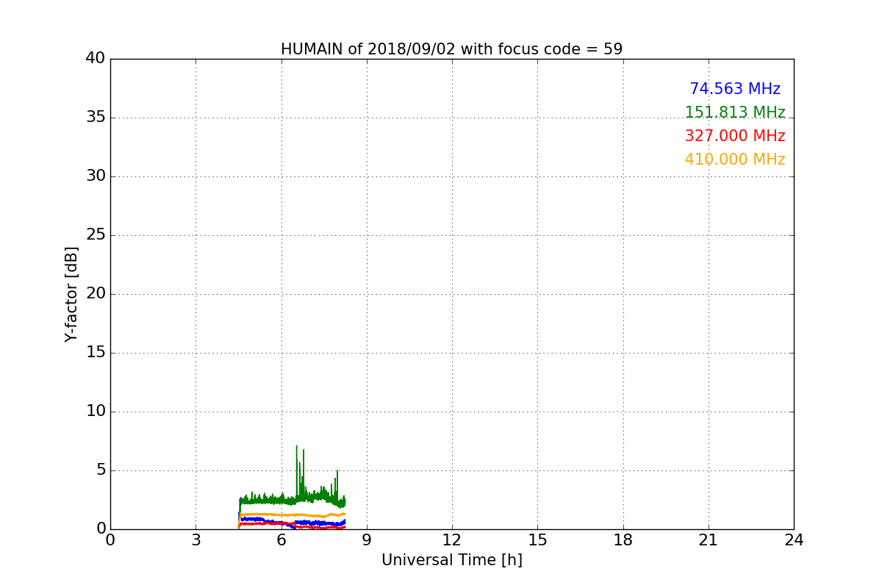Image resolution: width=882 pixels, height=588 pixels.
Task: Select the 327.000 MHz legend label
Action: coord(735,136)
